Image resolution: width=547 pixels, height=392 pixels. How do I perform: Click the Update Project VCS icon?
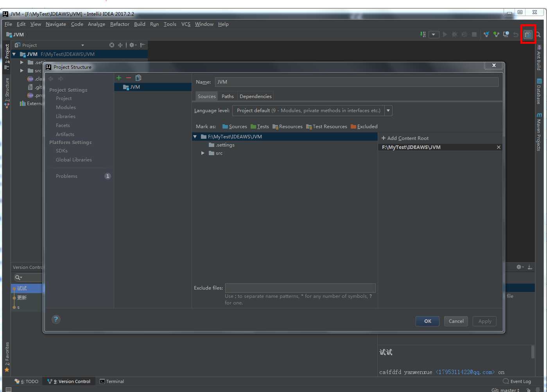(486, 34)
